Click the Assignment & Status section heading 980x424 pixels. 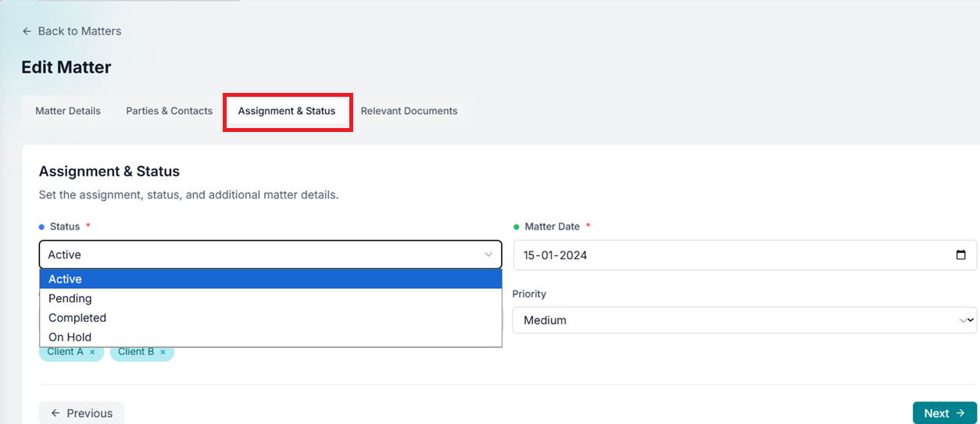(x=109, y=171)
